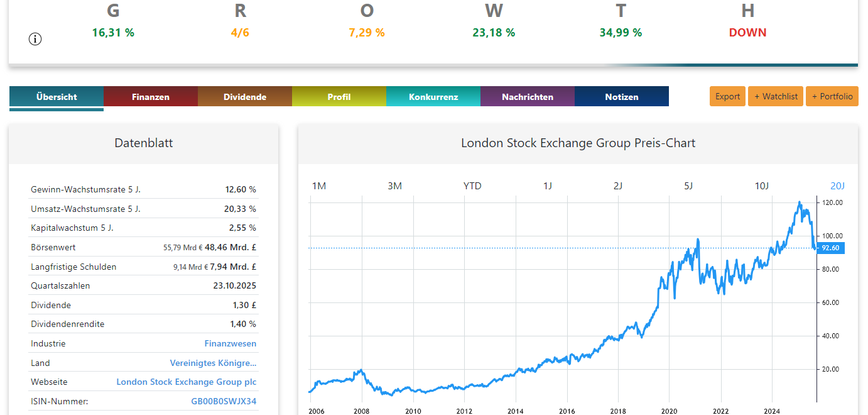The image size is (868, 415).
Task: Click the T score 34,99 %
Action: coord(621,33)
